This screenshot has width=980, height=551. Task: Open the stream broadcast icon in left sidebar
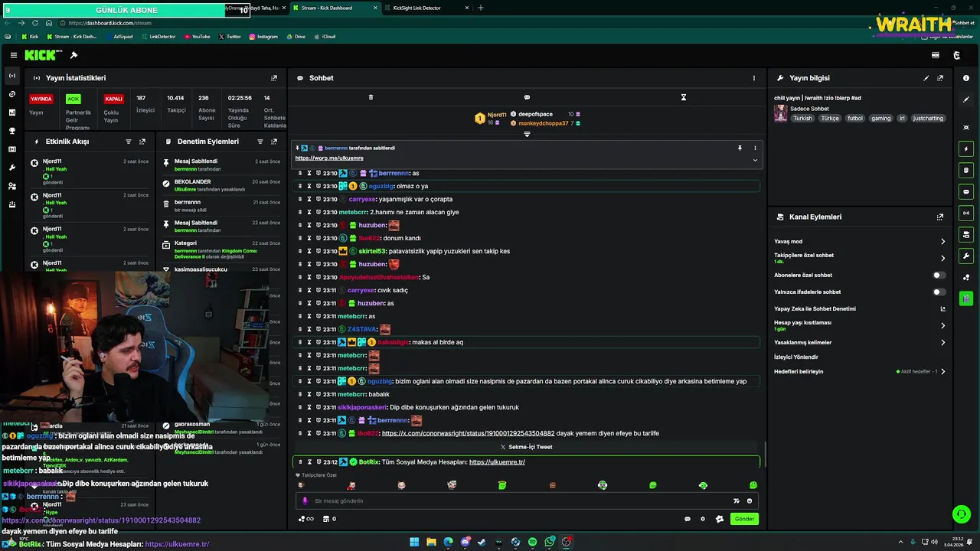coord(11,76)
